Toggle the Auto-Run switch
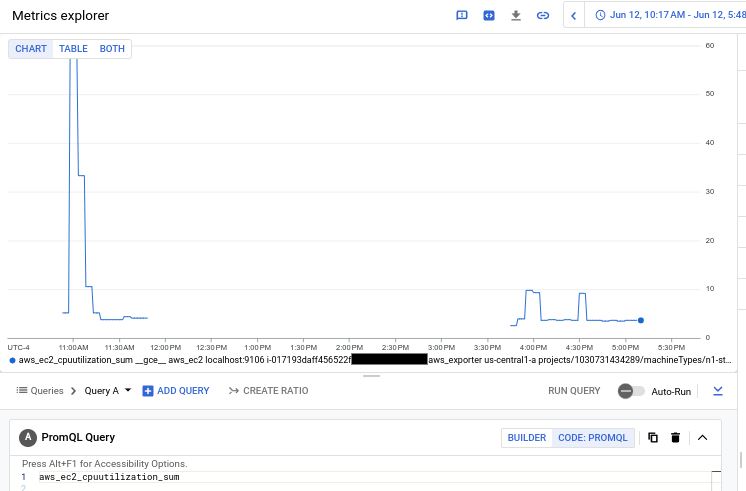746x491 pixels. point(631,391)
